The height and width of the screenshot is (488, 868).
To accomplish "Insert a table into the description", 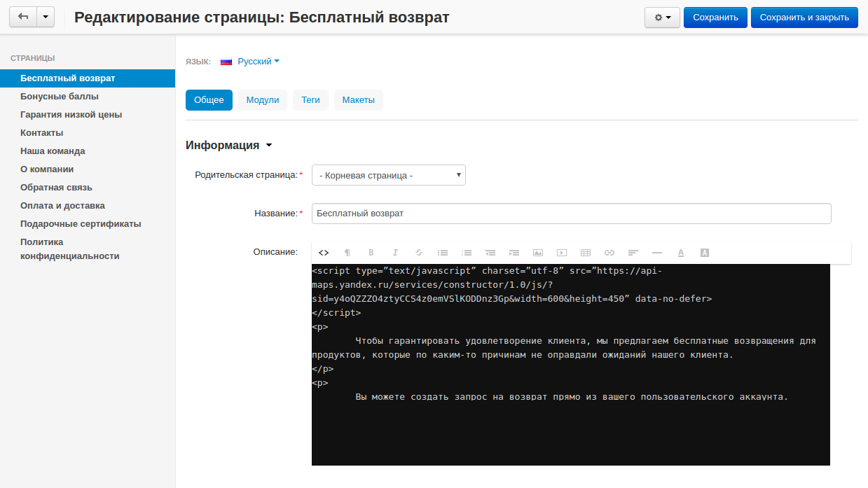I will pos(585,253).
